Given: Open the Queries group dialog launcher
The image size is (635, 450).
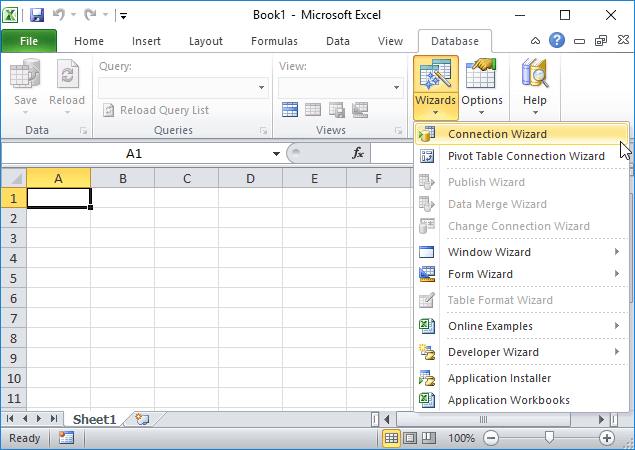Looking at the screenshot, I should click(x=264, y=131).
